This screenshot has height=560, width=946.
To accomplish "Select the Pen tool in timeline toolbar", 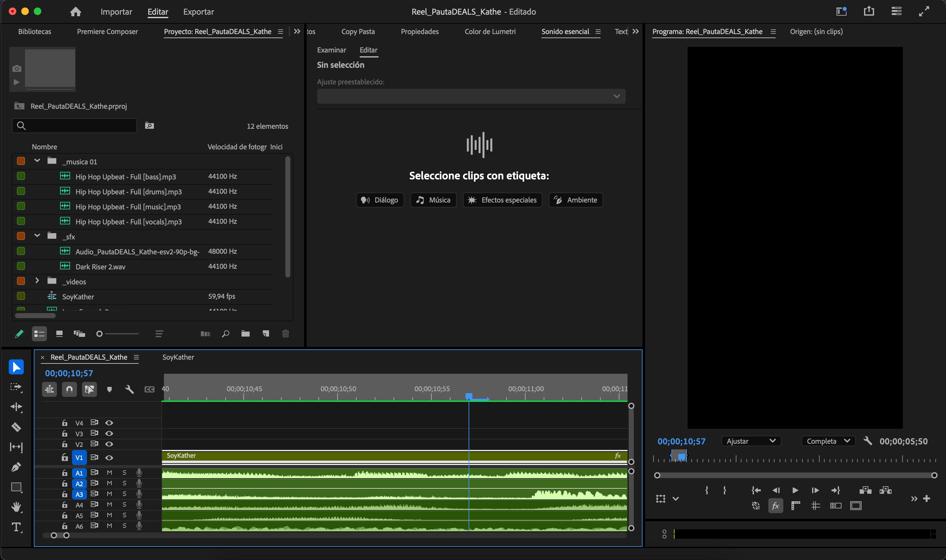I will (x=16, y=467).
